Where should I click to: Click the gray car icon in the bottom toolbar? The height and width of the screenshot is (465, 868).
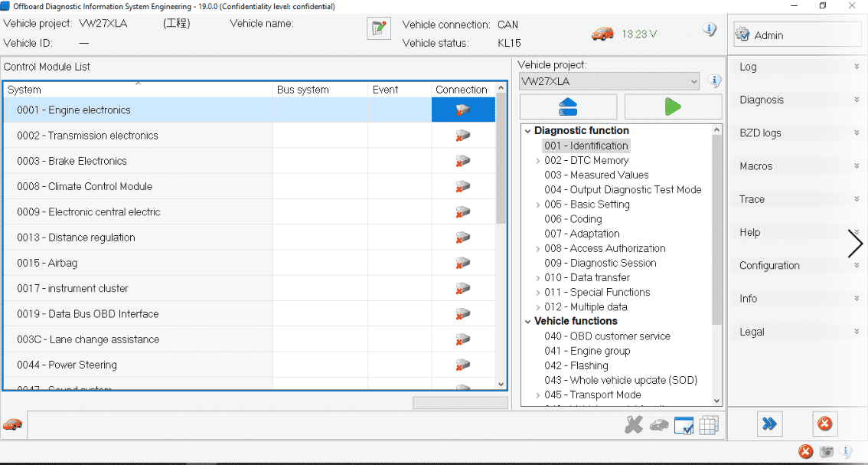click(659, 424)
